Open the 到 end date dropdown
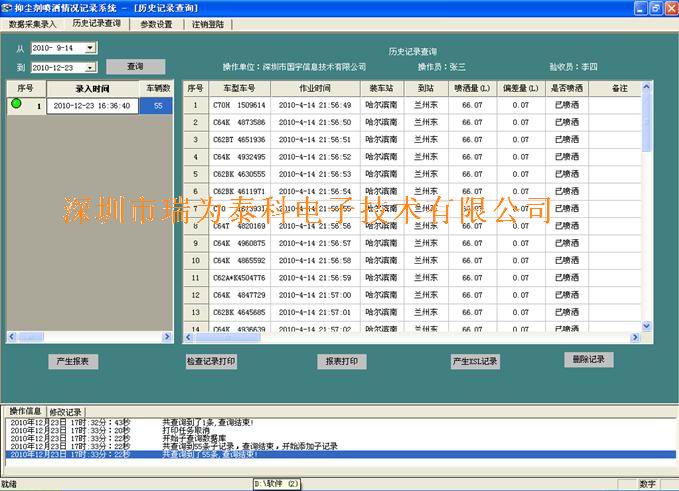Screen dimensions: 679x491 (90, 67)
